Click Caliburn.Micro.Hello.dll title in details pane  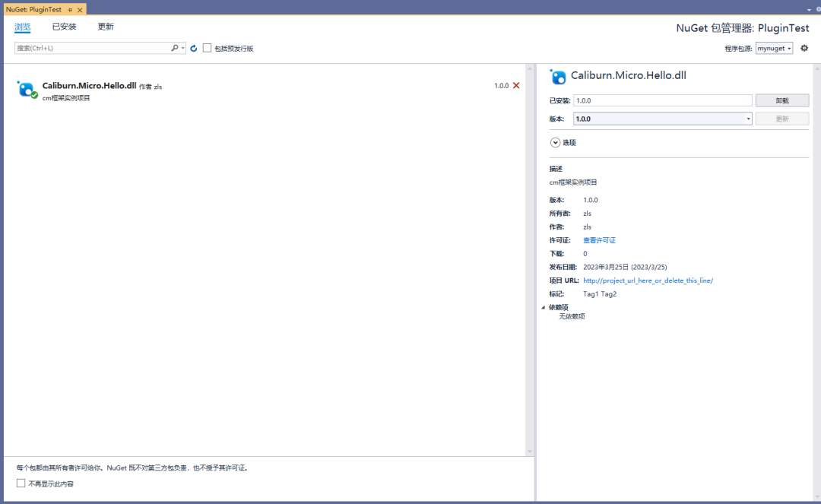coord(629,75)
